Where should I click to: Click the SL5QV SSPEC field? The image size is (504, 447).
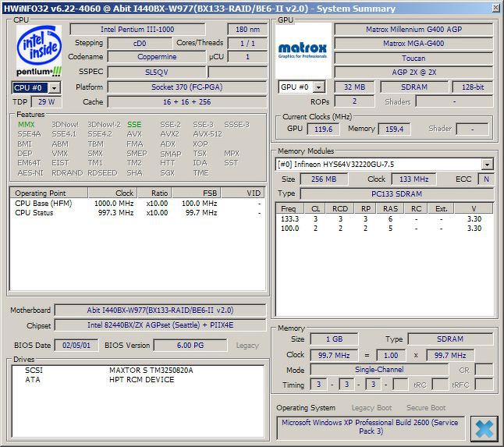(157, 72)
